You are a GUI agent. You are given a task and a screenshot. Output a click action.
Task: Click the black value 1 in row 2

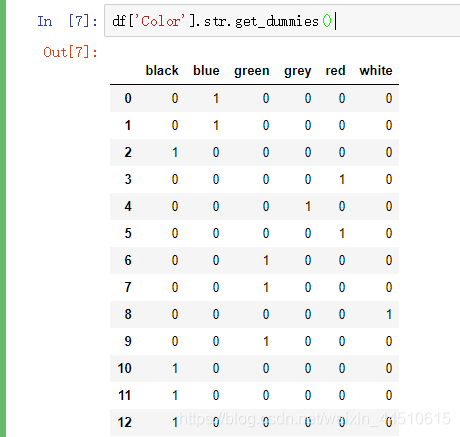click(x=175, y=152)
